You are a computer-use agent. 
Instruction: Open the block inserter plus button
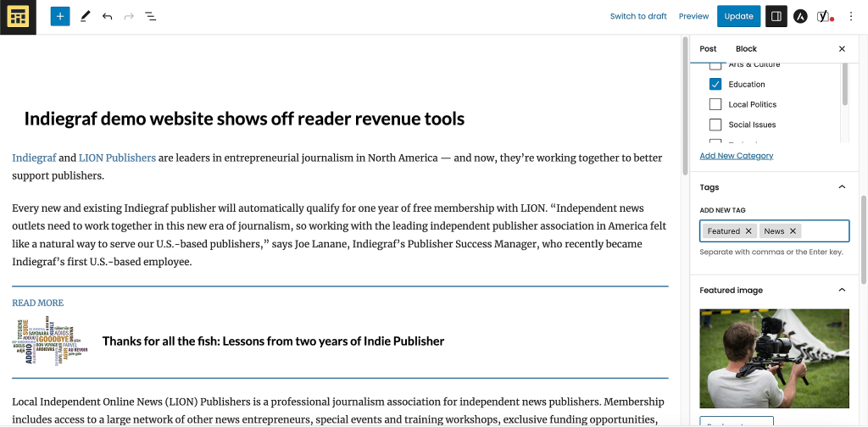coord(60,16)
